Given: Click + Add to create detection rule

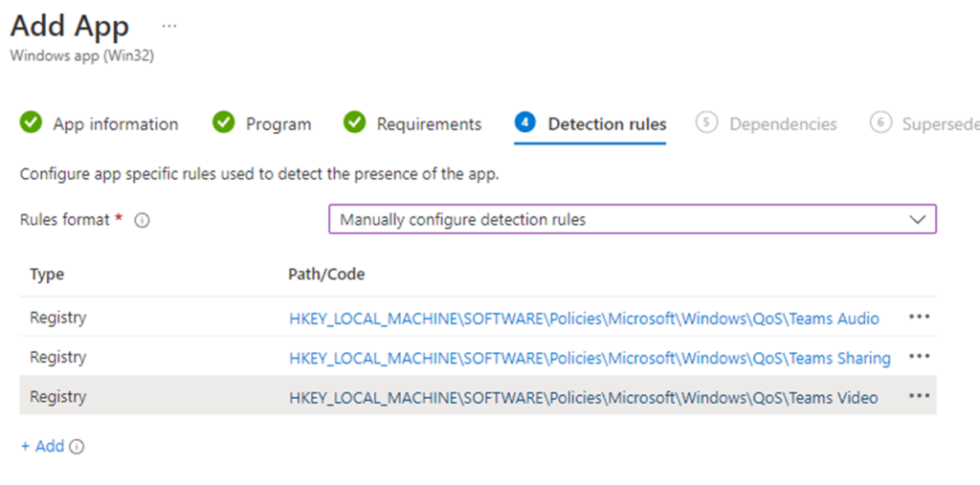Looking at the screenshot, I should 42,447.
